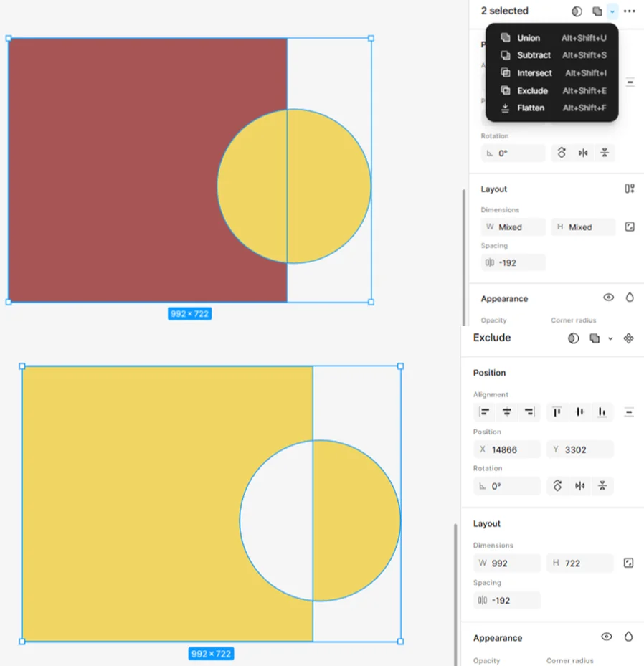Click the height field showing Mixed
The width and height of the screenshot is (644, 666).
583,227
